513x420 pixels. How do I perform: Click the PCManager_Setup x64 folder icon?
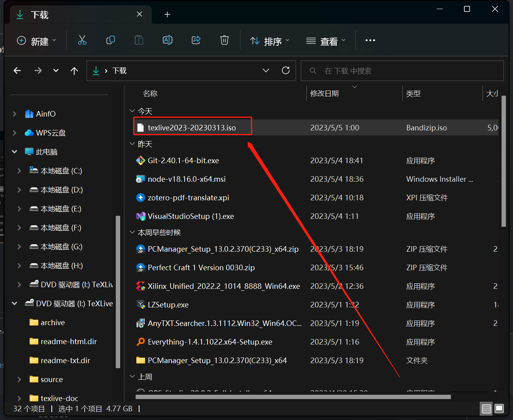(140, 360)
